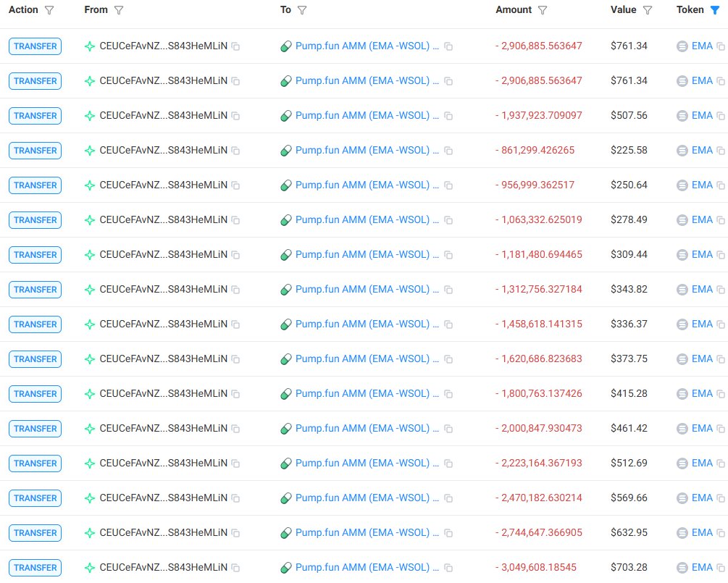Open the To column filter
728x583 pixels.
pyautogui.click(x=302, y=10)
